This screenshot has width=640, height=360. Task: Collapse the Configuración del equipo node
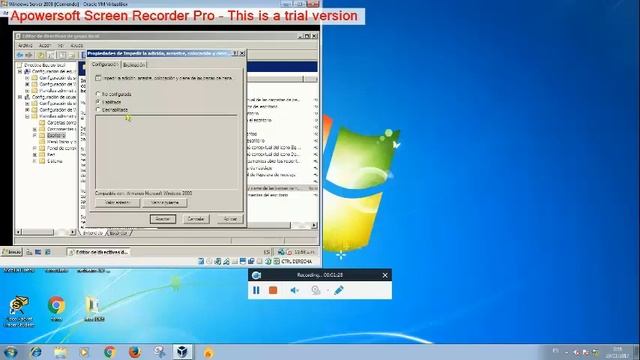pos(20,71)
